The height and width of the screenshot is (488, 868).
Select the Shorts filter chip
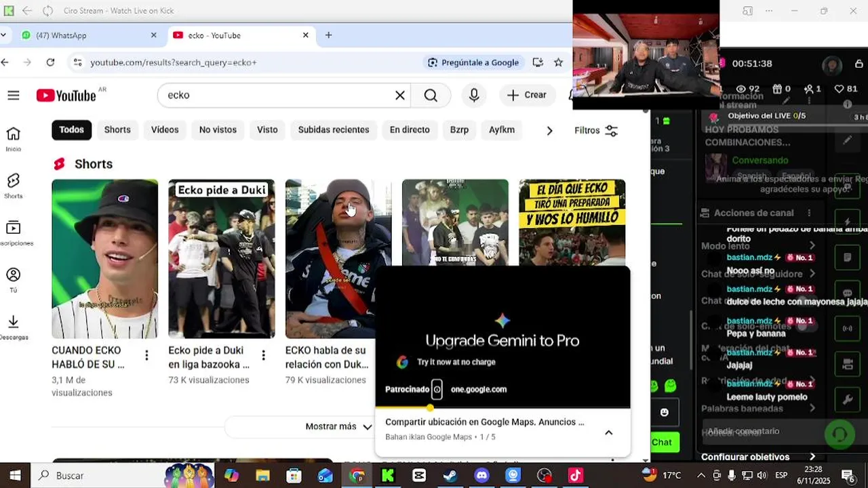(117, 130)
